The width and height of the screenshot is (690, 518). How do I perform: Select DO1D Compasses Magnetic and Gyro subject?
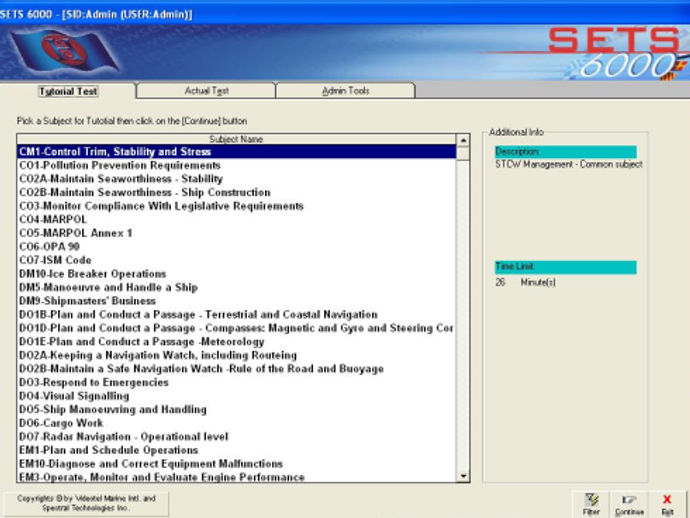point(237,328)
